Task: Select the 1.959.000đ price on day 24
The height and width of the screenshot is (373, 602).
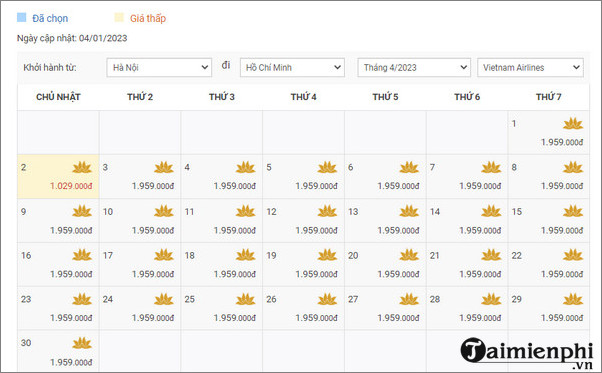Action: tap(153, 318)
